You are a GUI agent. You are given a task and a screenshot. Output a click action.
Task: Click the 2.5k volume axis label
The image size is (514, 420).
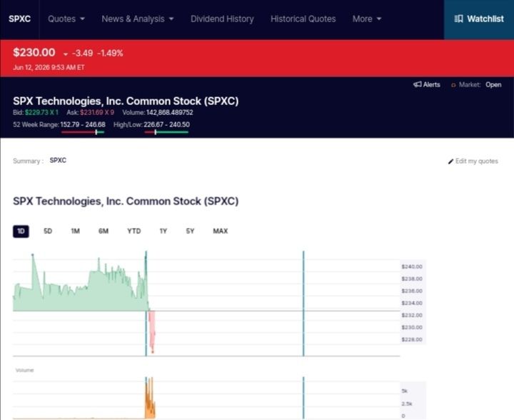tap(407, 404)
